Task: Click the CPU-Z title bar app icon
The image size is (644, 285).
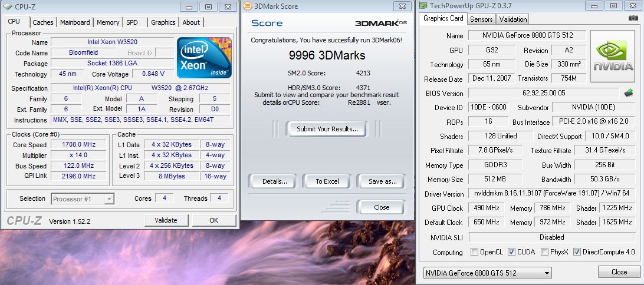Action: (8, 6)
